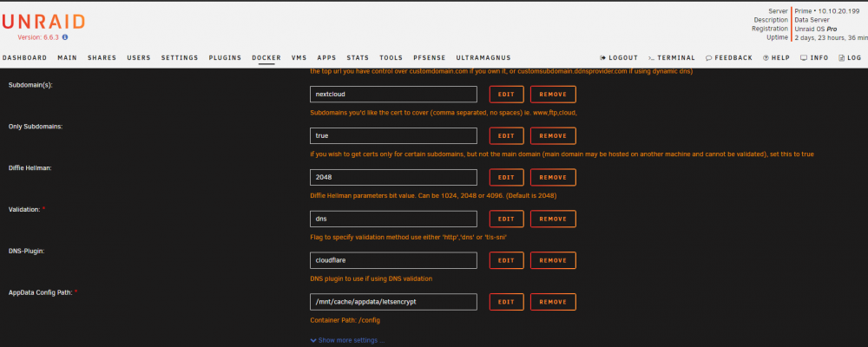The width and height of the screenshot is (868, 347).
Task: Click the Diffie Hellman field showing 2048
Action: tap(393, 177)
